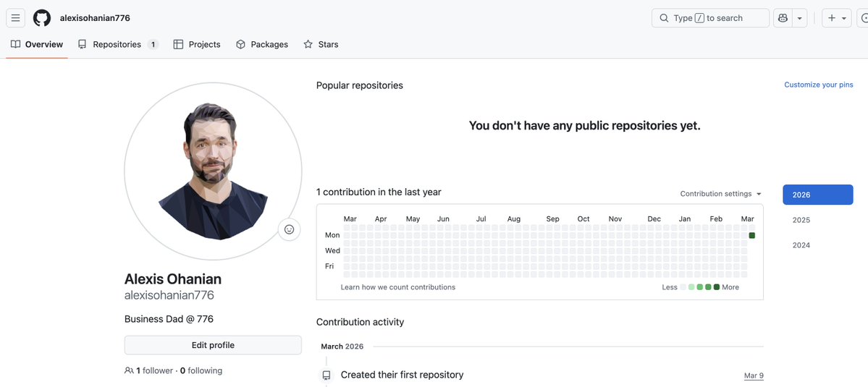Switch to the Repositories tab
868x387 pixels.
pyautogui.click(x=117, y=44)
